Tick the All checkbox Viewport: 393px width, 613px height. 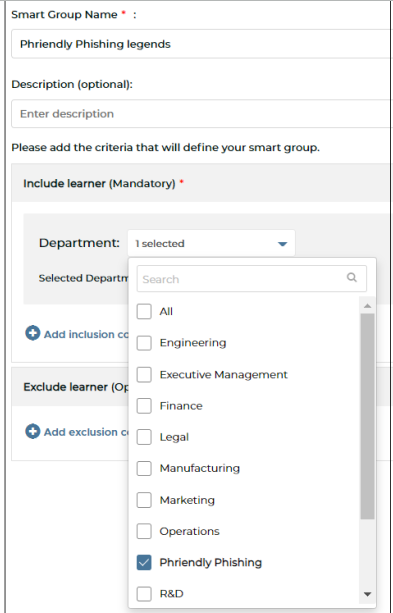pyautogui.click(x=144, y=312)
